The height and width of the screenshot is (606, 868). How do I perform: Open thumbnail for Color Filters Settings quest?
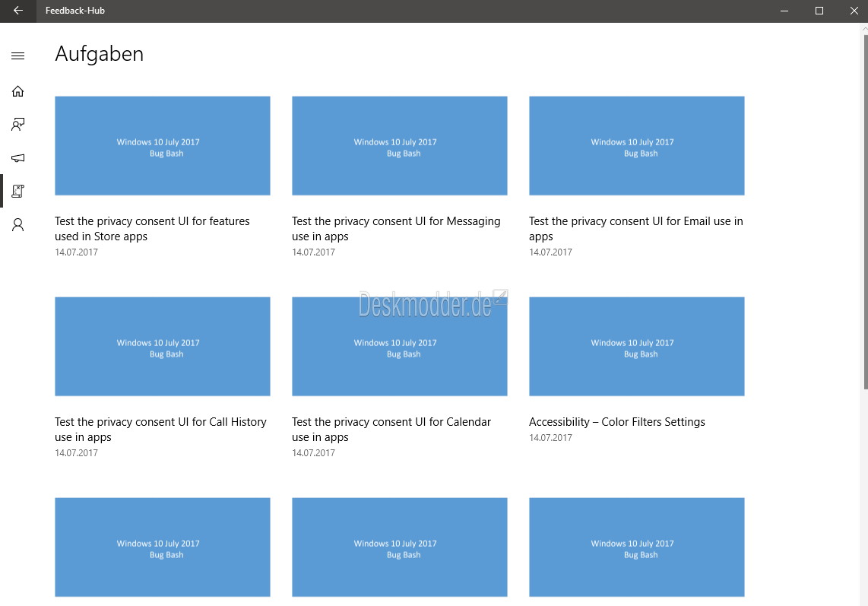click(x=637, y=346)
